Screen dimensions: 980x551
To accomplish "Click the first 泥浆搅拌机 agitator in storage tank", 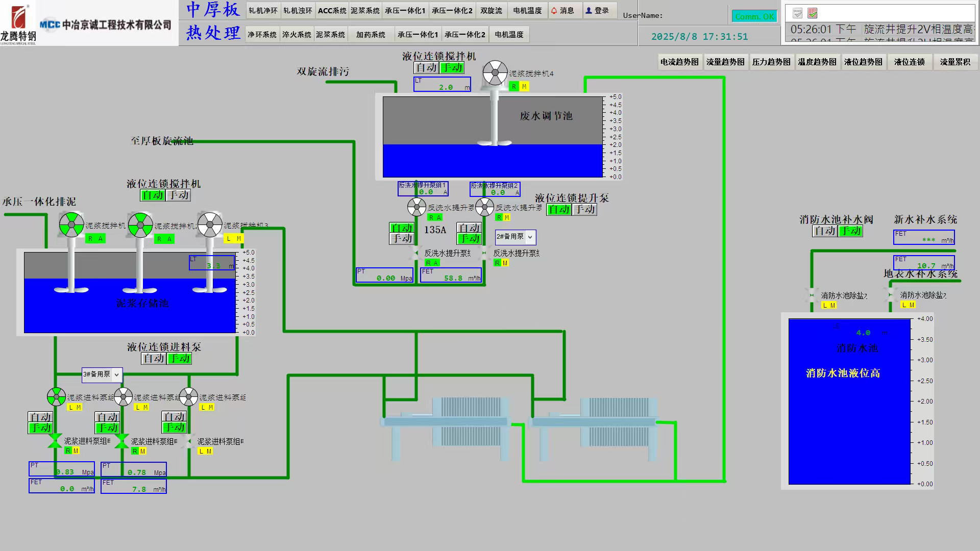I will pos(71,225).
